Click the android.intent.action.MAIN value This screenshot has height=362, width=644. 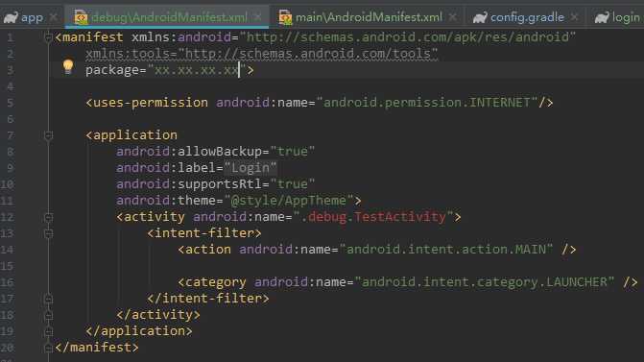click(446, 249)
